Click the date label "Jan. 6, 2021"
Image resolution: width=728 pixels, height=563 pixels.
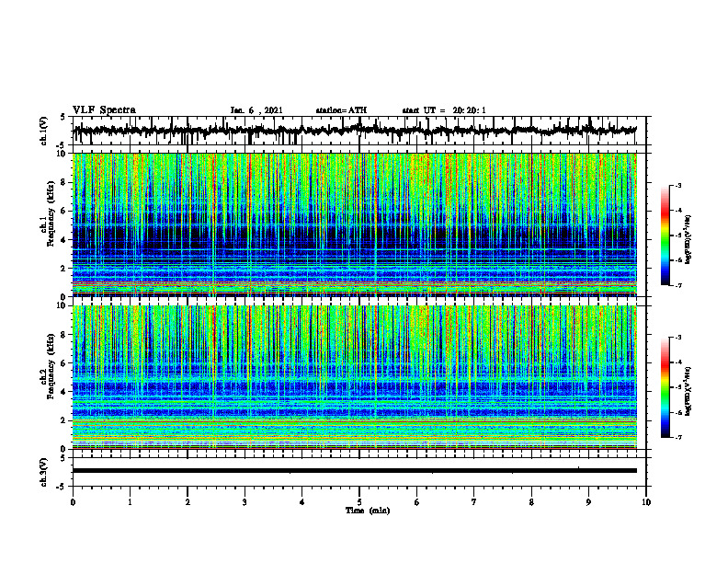256,110
